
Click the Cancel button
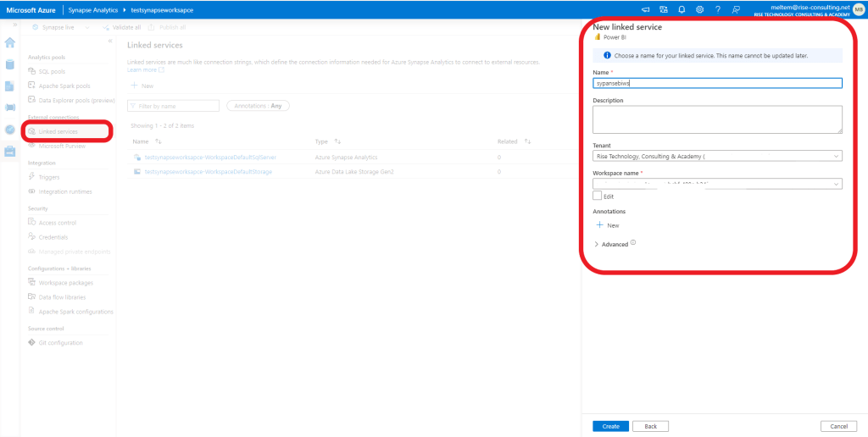point(839,426)
